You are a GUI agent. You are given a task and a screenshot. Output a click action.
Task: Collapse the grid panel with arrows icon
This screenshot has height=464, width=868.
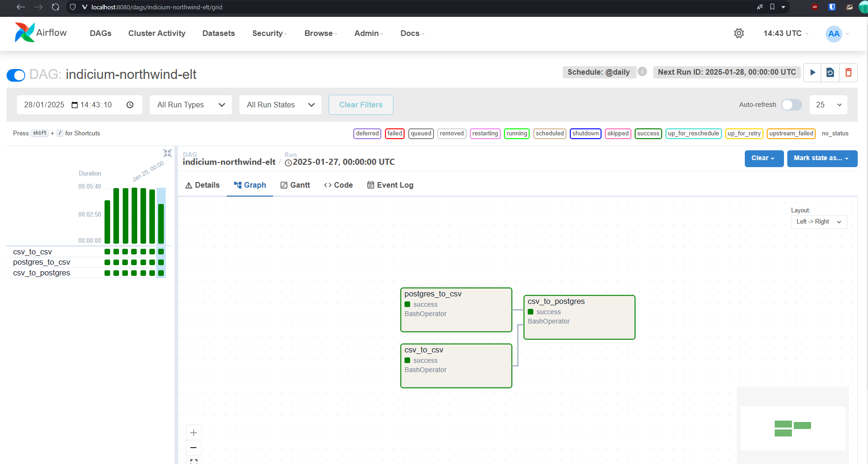tap(168, 153)
